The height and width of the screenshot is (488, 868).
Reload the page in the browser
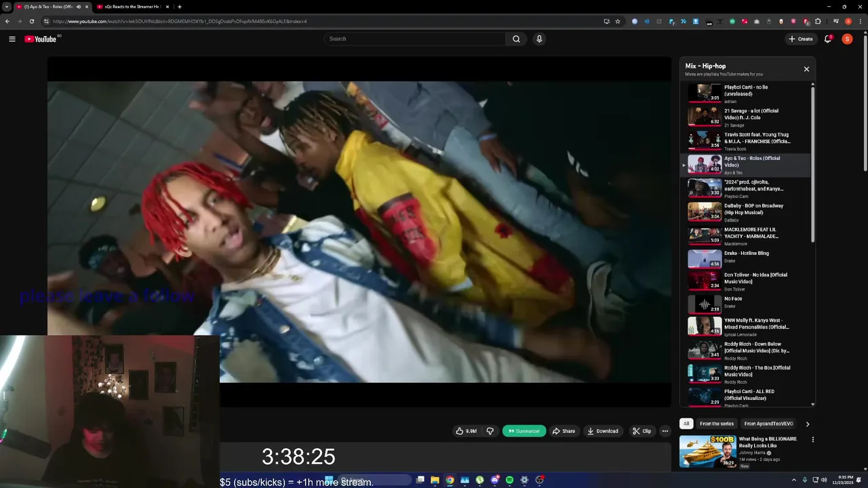pyautogui.click(x=31, y=21)
